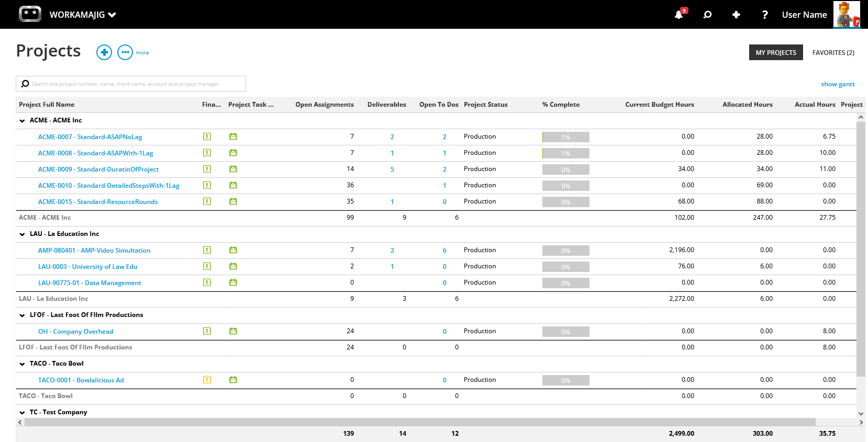Click the show gantt link
This screenshot has height=442, width=868.
tap(838, 84)
